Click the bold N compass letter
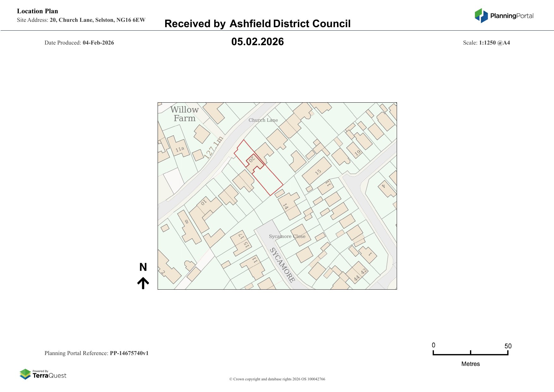This screenshot has height=392, width=554. click(143, 267)
